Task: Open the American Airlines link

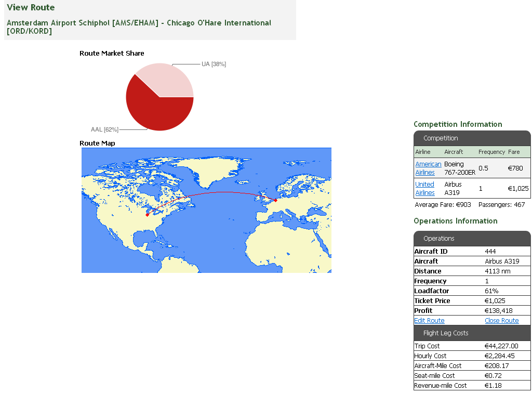Action: (x=428, y=168)
